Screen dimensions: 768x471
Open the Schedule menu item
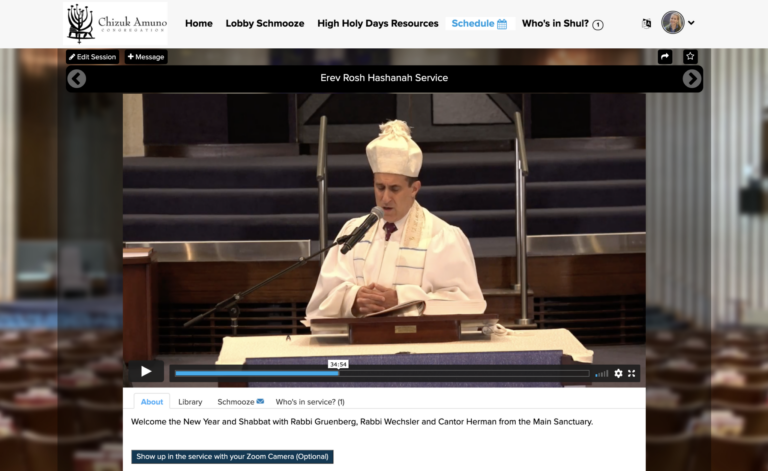[480, 24]
